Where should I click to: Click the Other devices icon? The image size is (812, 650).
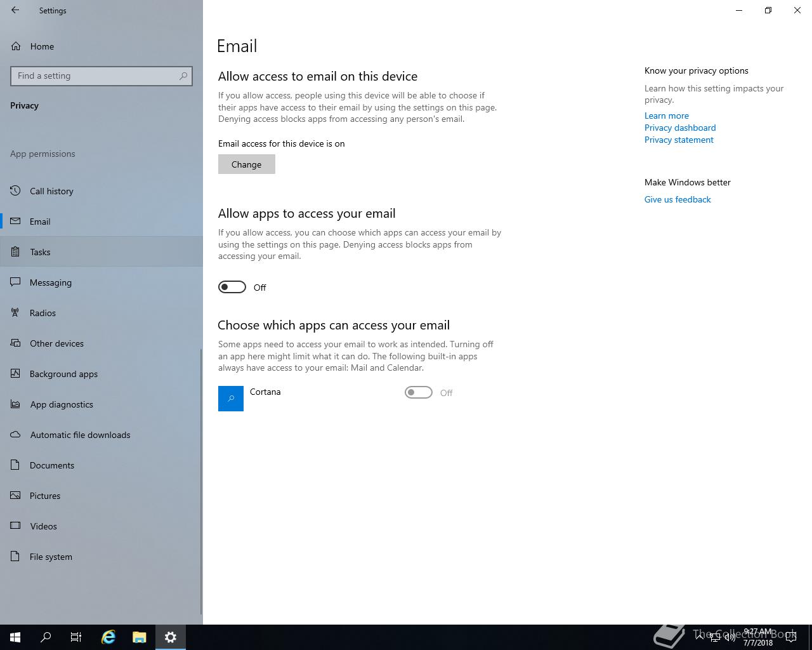[x=16, y=343]
